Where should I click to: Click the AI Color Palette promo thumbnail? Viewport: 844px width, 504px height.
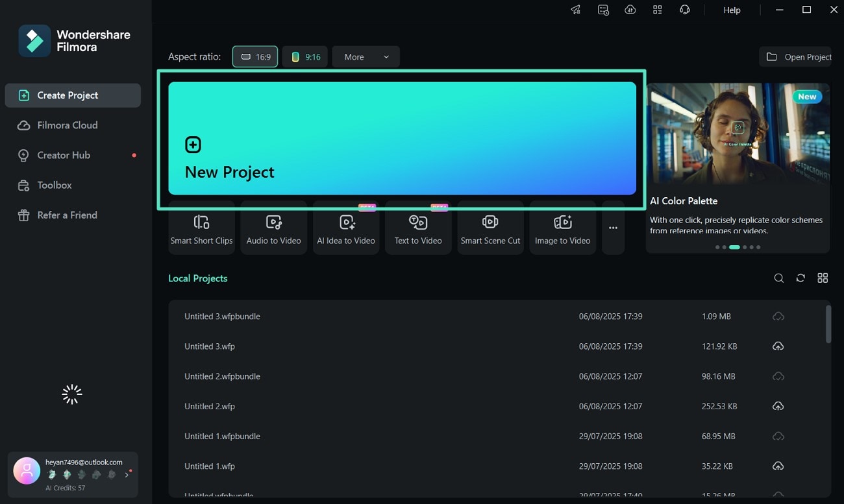click(738, 134)
